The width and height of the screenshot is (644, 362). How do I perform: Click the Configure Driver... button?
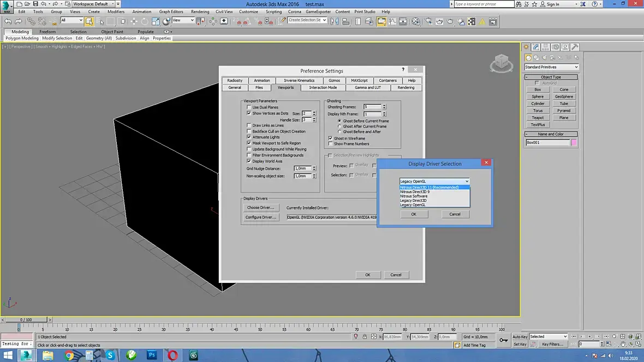point(261,217)
